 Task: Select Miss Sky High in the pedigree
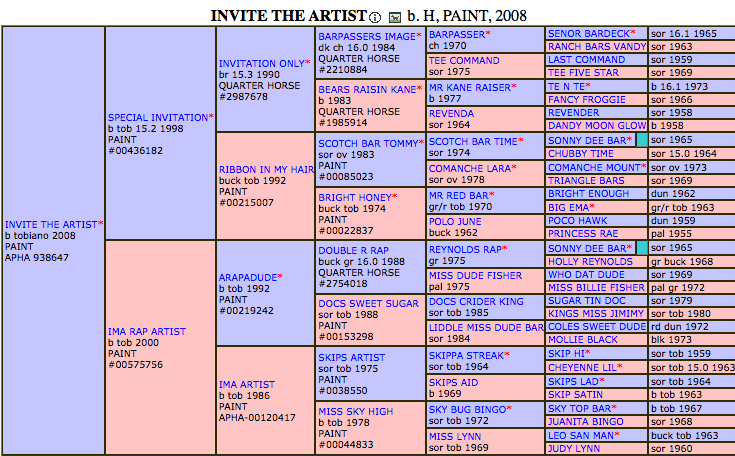point(355,411)
